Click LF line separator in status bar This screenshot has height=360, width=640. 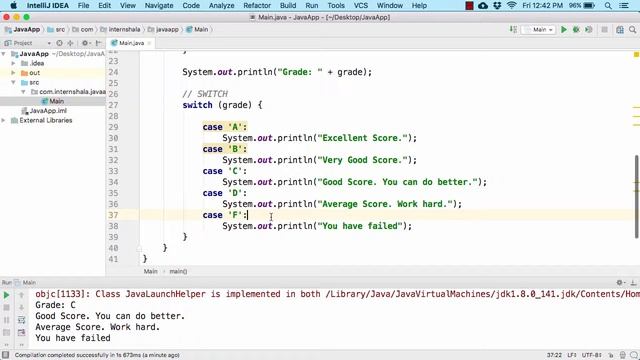tap(572, 355)
